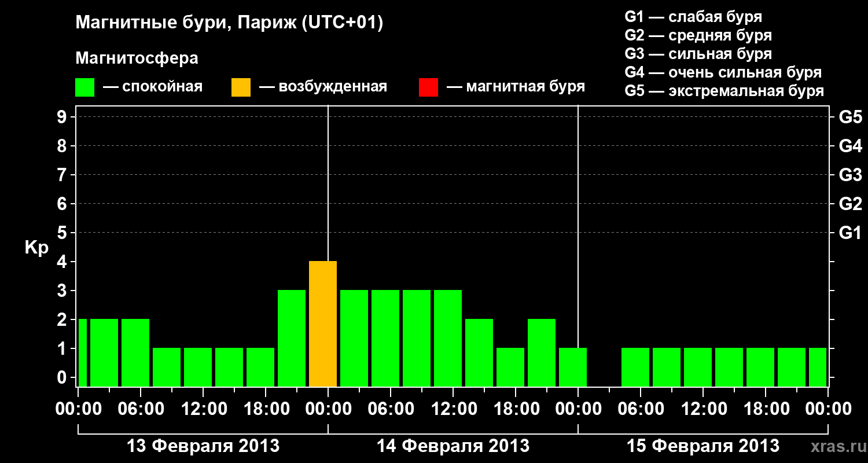Click the '— магнитная буря' legend label
The width and height of the screenshot is (868, 463).
516,87
